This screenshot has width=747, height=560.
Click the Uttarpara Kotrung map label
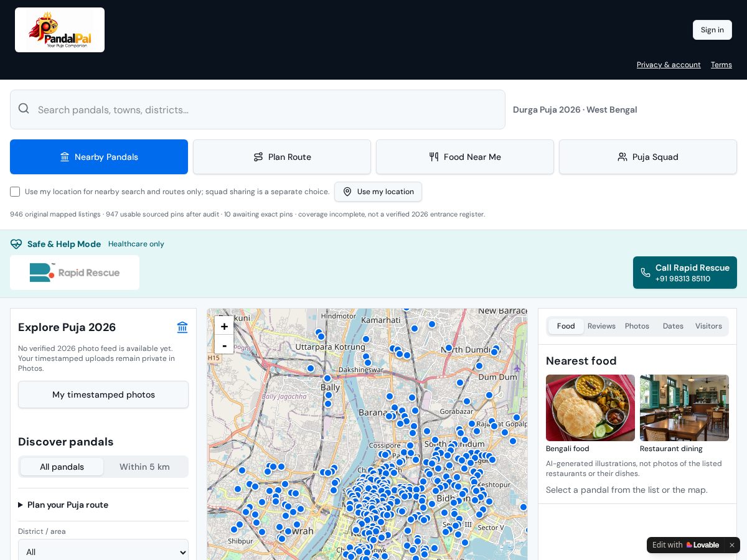click(331, 347)
